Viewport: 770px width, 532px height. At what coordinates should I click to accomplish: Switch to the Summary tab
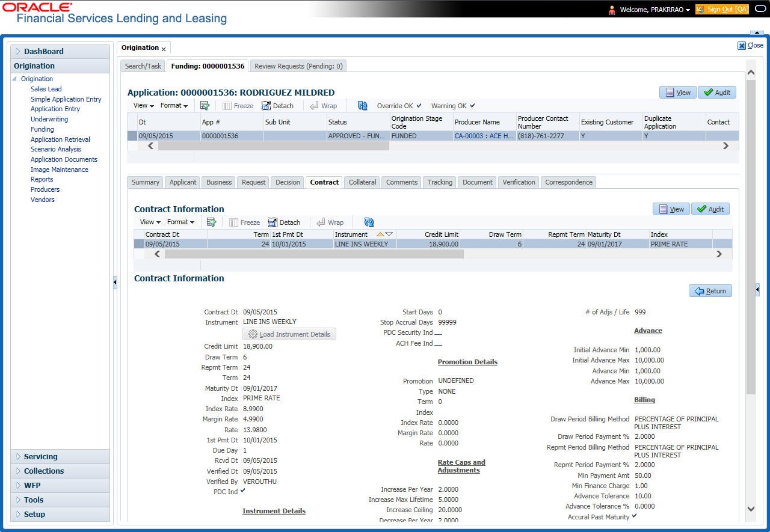146,182
